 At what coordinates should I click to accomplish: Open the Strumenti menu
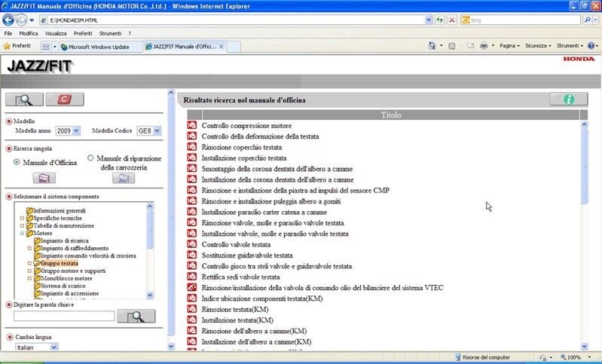click(x=109, y=33)
